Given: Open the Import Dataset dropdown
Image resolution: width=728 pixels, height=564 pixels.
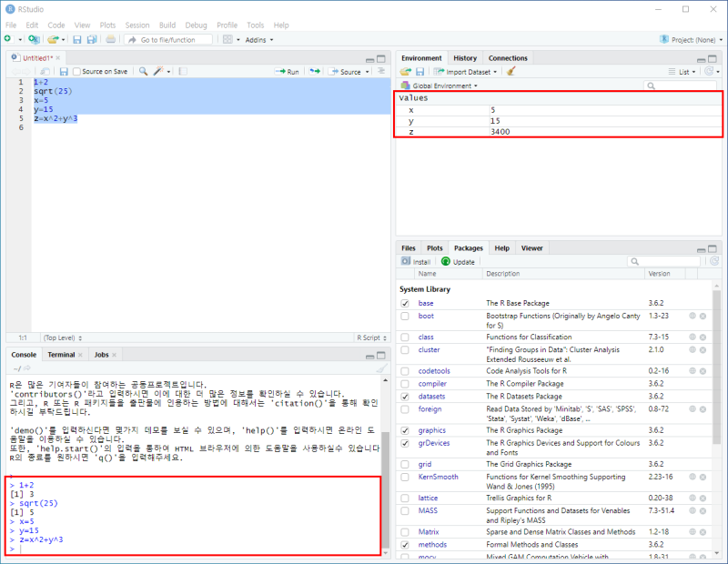Looking at the screenshot, I should pyautogui.click(x=468, y=71).
